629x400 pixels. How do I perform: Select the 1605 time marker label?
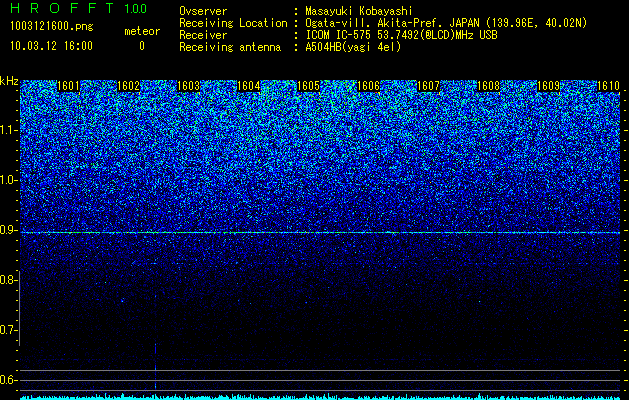(x=308, y=86)
